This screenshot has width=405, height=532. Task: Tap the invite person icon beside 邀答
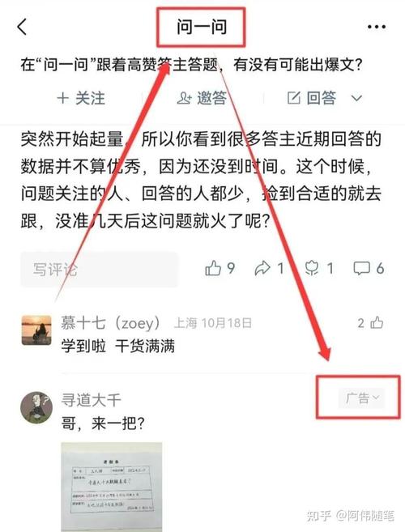click(x=185, y=98)
